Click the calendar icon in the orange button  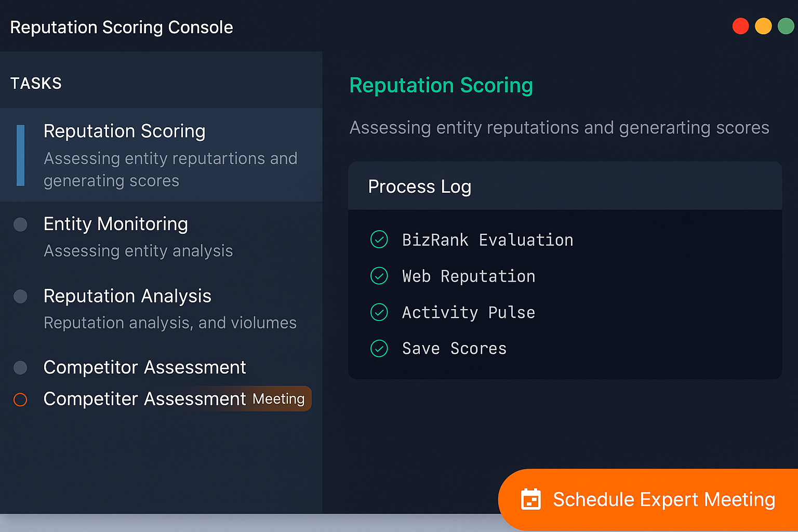530,499
